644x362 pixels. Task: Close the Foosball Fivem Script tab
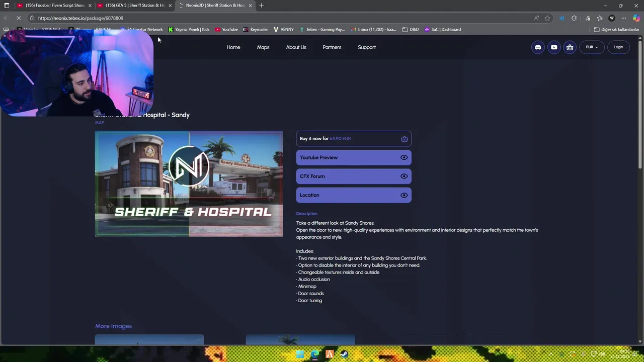[90, 6]
